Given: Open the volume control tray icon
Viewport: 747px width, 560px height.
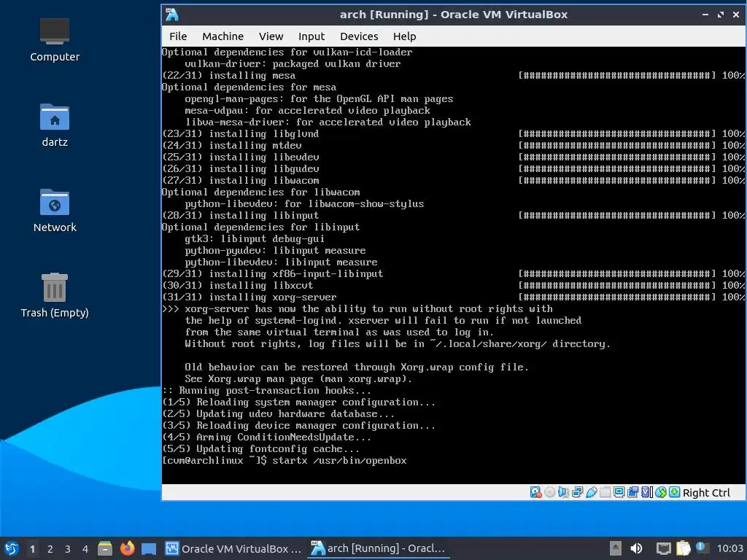Looking at the screenshot, I should 636,548.
